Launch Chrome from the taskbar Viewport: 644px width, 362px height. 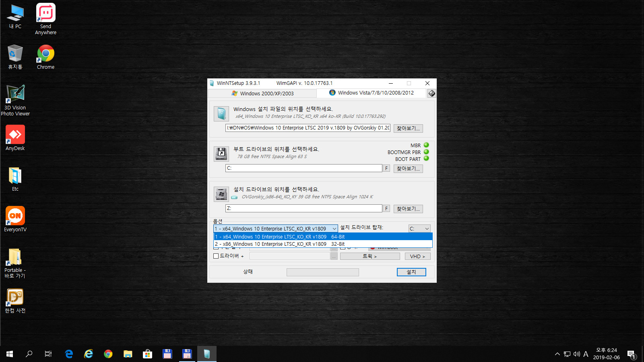[x=108, y=354]
